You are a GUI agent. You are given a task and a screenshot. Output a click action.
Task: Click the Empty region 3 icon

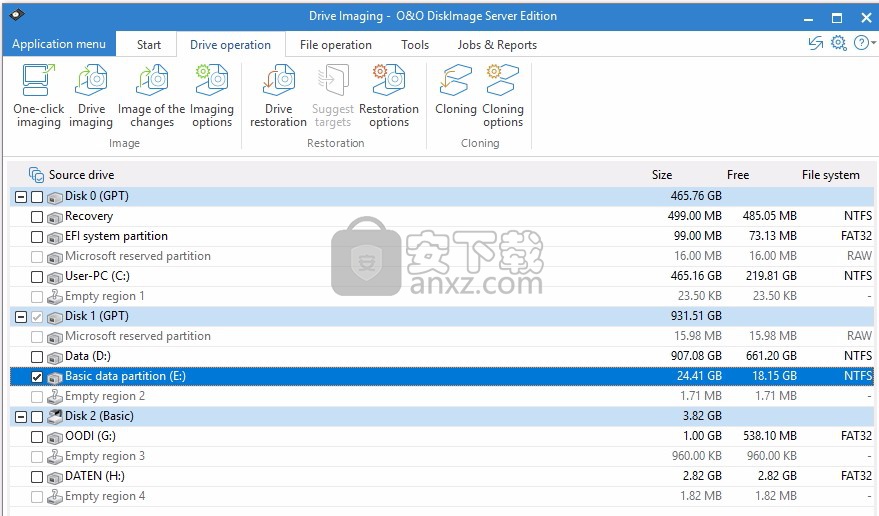coord(55,457)
